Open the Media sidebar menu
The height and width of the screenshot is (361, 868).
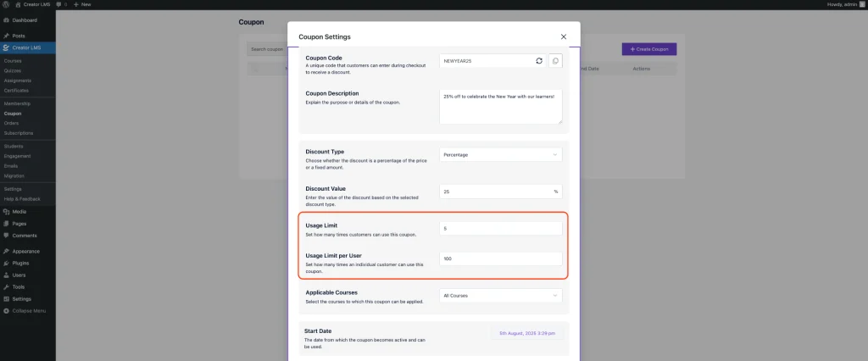coord(19,211)
